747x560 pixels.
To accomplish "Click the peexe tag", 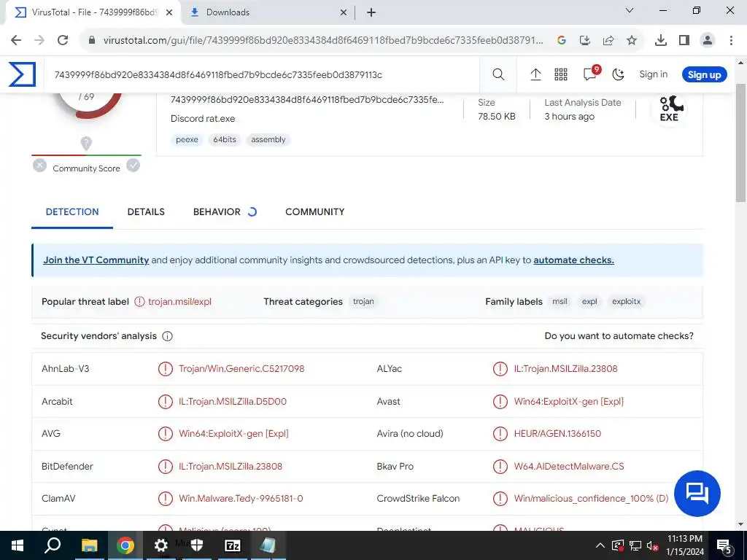I will [187, 139].
